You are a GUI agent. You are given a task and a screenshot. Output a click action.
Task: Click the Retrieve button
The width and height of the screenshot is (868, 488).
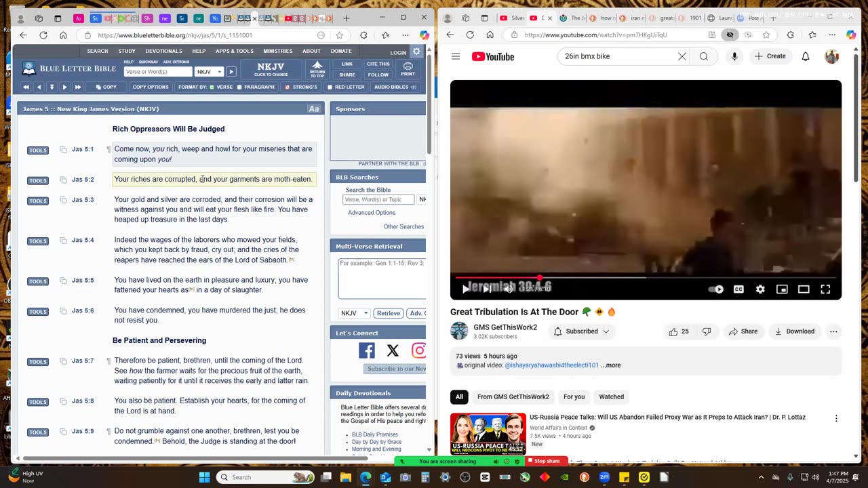389,313
